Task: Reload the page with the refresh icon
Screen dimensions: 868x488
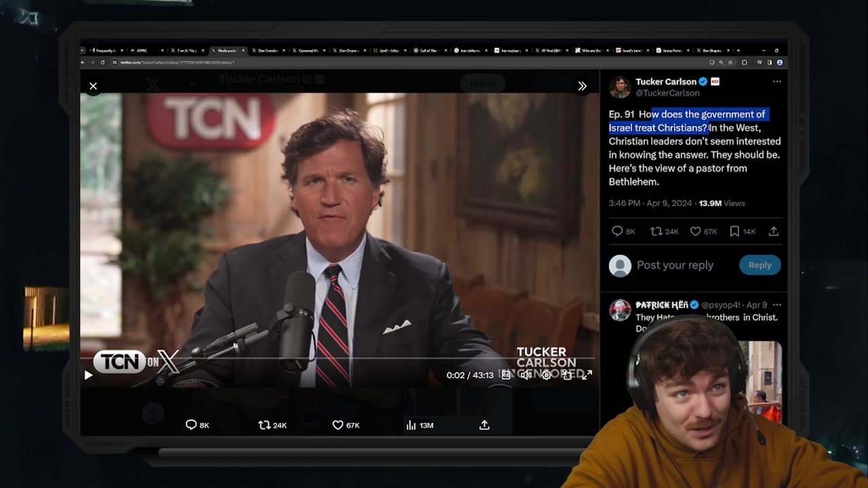Action: pyautogui.click(x=103, y=62)
